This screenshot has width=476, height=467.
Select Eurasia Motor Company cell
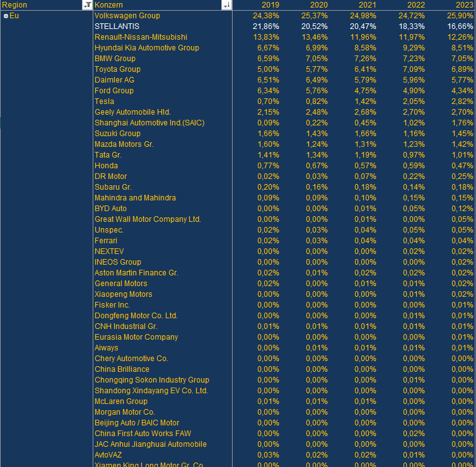pos(136,337)
